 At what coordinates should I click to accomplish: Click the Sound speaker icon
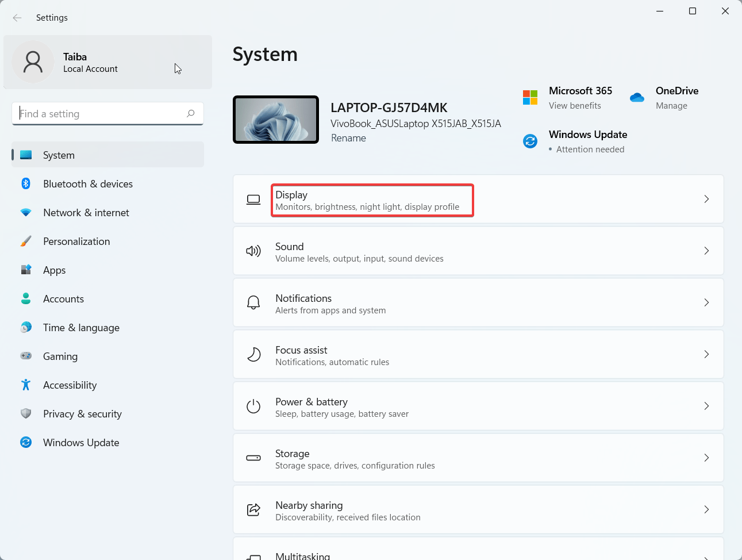coord(253,251)
